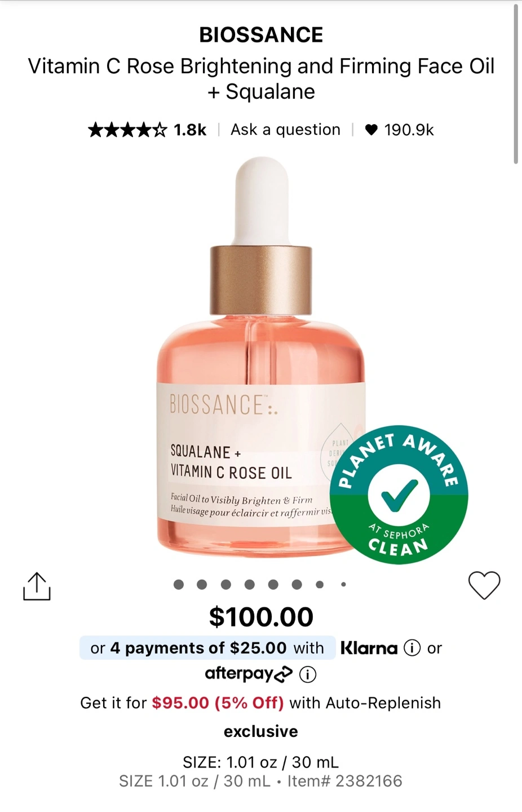Tap the Biossance bottle product image
Image resolution: width=522 pixels, height=812 pixels.
[x=261, y=357]
